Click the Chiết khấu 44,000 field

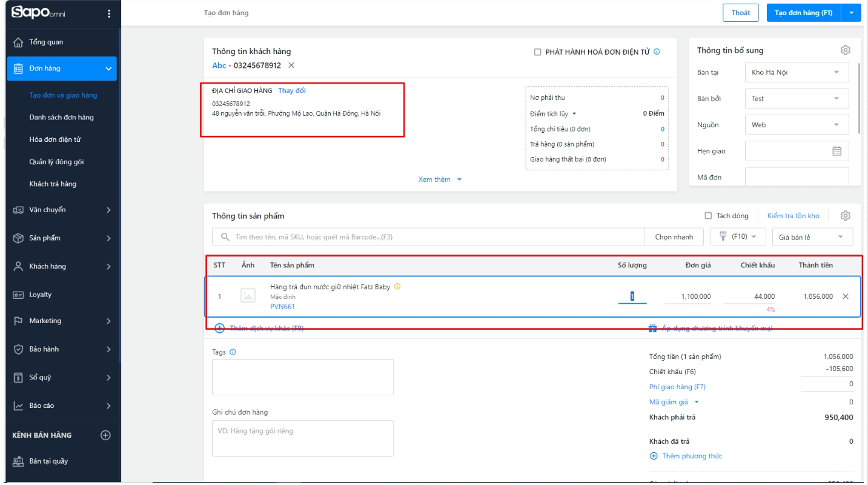(749, 296)
